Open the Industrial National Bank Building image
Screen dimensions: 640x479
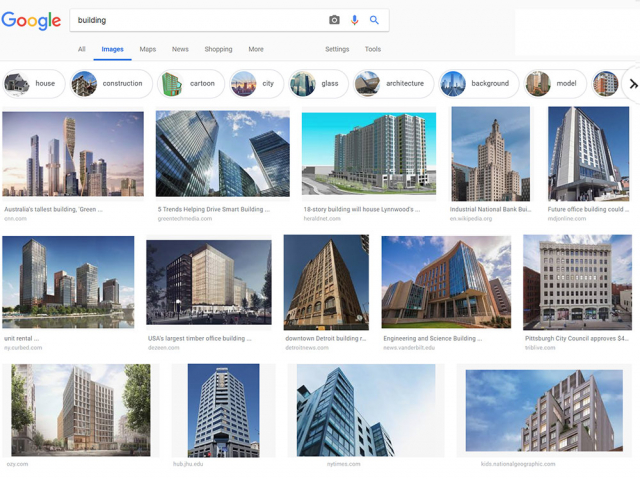pyautogui.click(x=491, y=154)
